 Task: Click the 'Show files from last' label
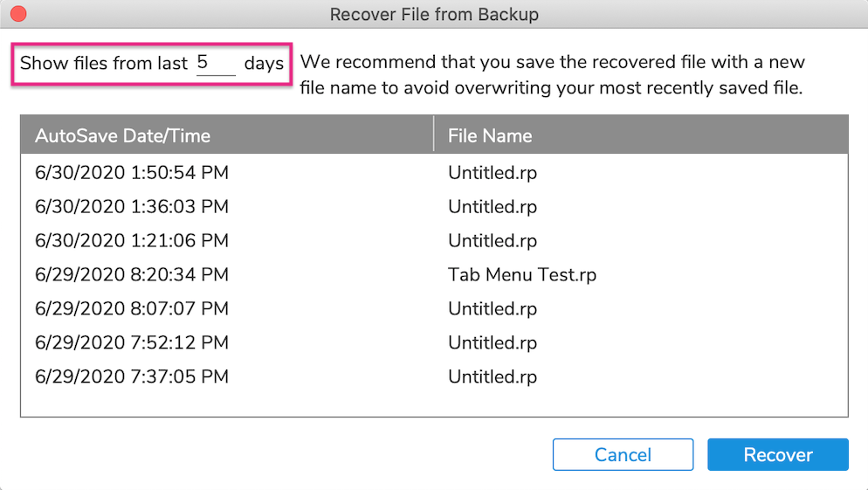(x=104, y=63)
